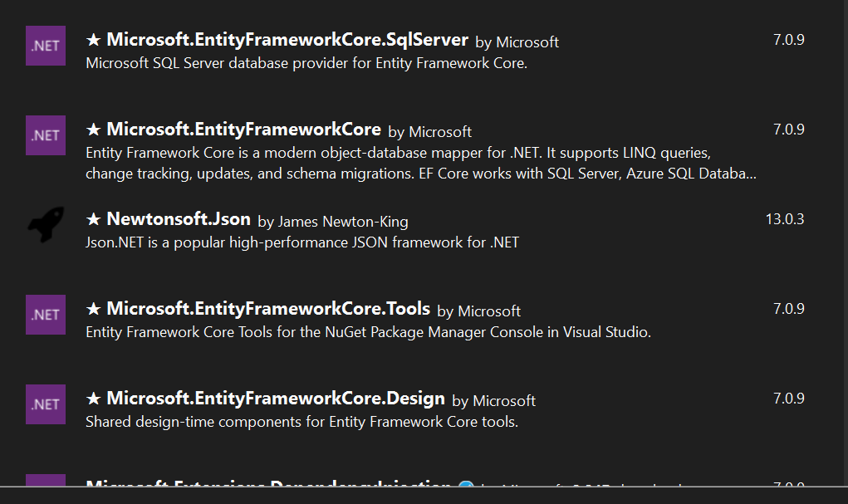Click version 13.0.3 of Newtonsoft.Json
This screenshot has height=504, width=848.
[785, 219]
